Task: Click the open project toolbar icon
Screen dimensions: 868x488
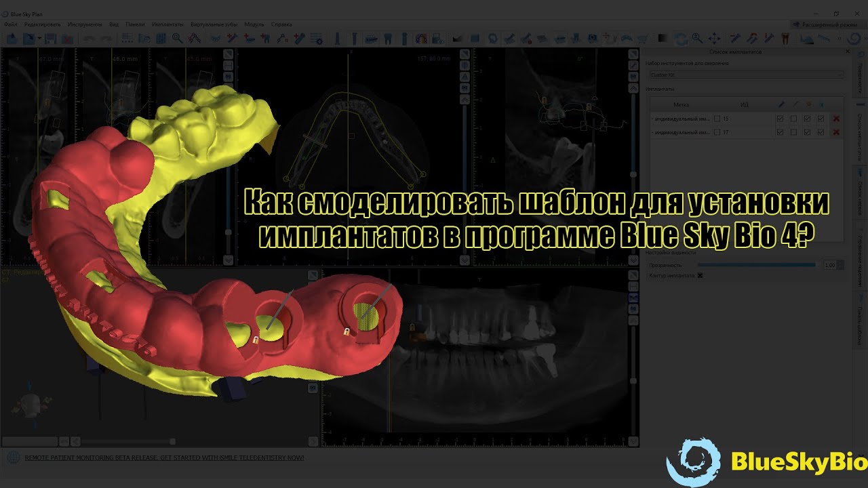Action: tap(11, 39)
